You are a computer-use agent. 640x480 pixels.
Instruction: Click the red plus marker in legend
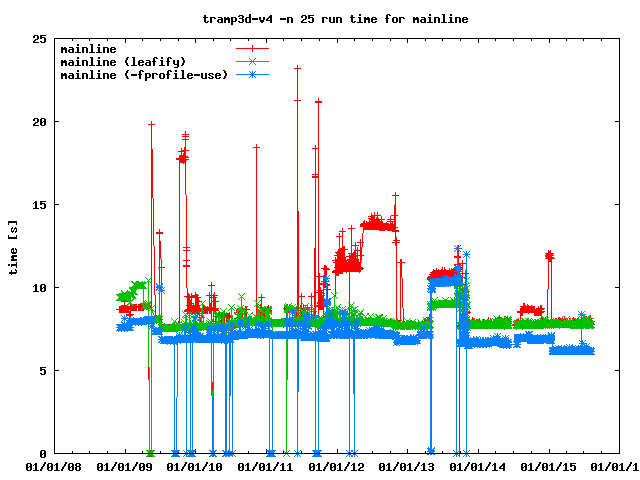coord(253,48)
